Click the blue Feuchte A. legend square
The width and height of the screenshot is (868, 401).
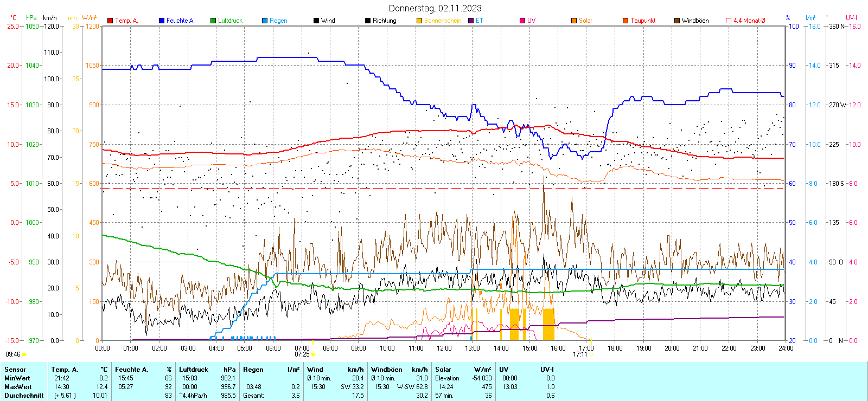162,21
